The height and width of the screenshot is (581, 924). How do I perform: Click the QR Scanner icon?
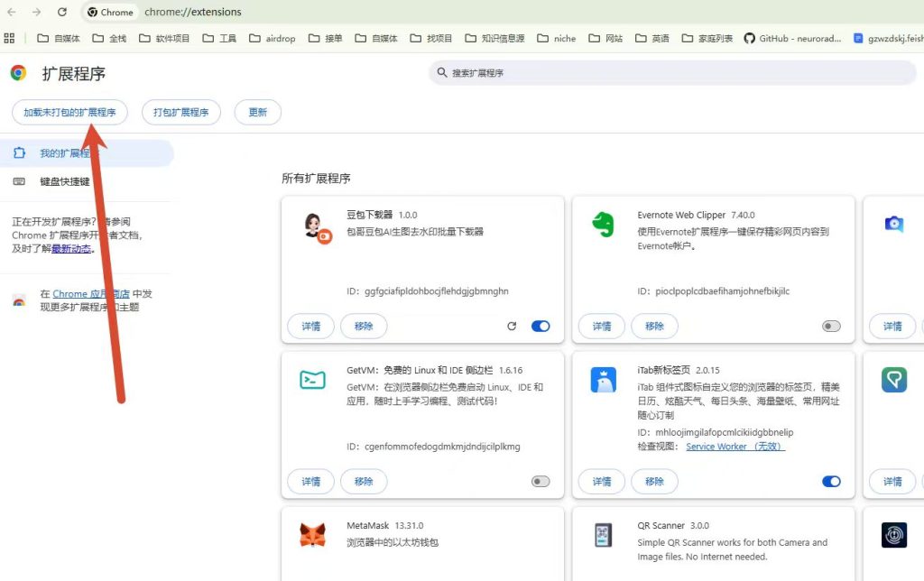pos(604,535)
